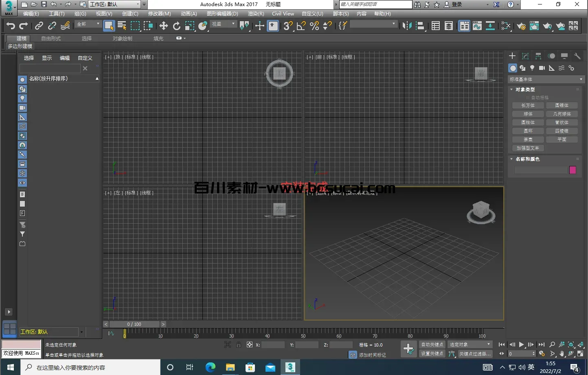Click the object name input field
This screenshot has width=588, height=375.
pos(541,170)
